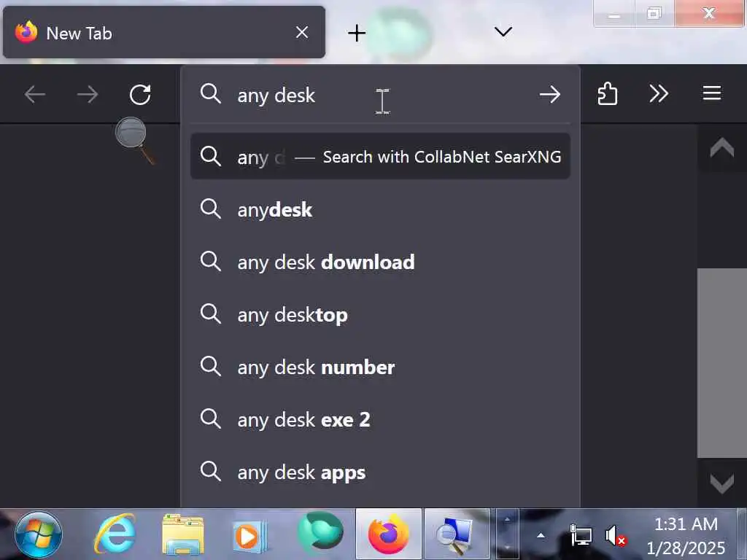Click the address bar text 'any desk'

pos(276,96)
